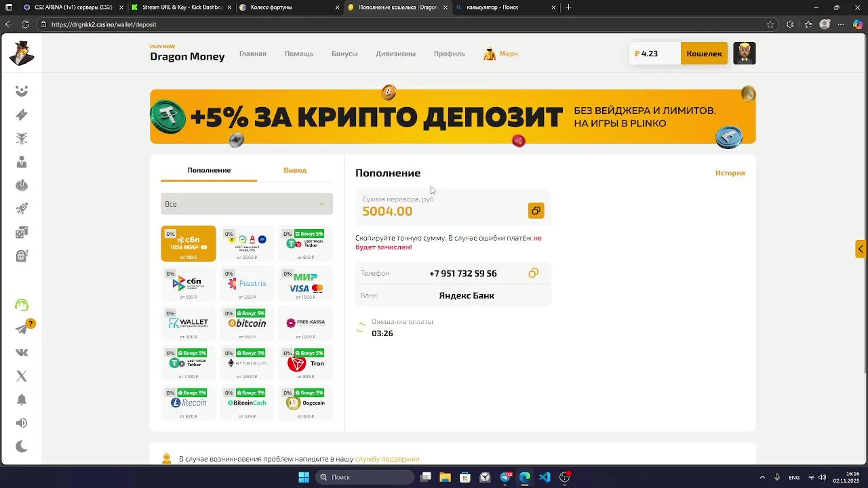This screenshot has width=868, height=488.
Task: Open the 'Все' payment filter dropdown
Action: click(x=247, y=204)
